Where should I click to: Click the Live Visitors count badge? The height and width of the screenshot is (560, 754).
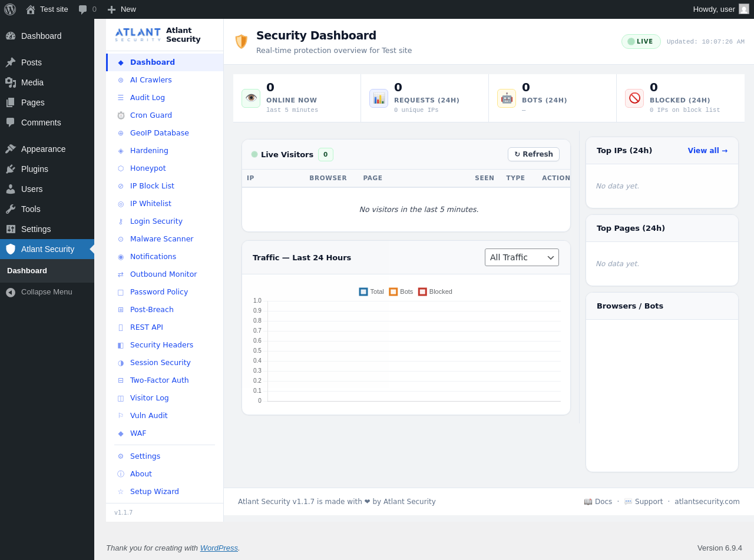click(326, 154)
